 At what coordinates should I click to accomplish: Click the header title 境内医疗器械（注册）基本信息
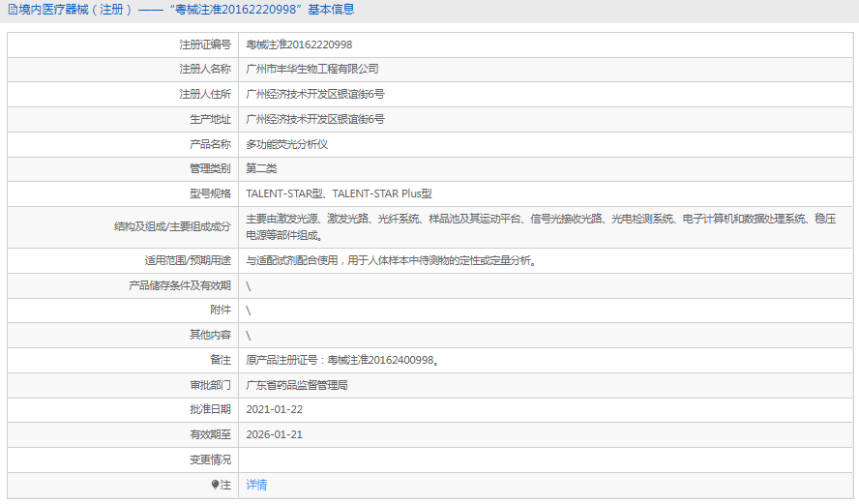point(187,10)
